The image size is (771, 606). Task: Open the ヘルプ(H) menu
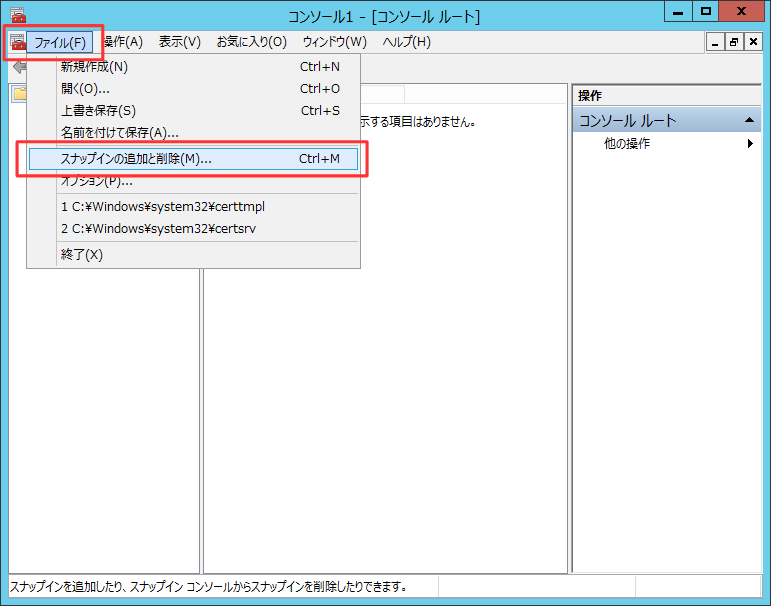(407, 42)
